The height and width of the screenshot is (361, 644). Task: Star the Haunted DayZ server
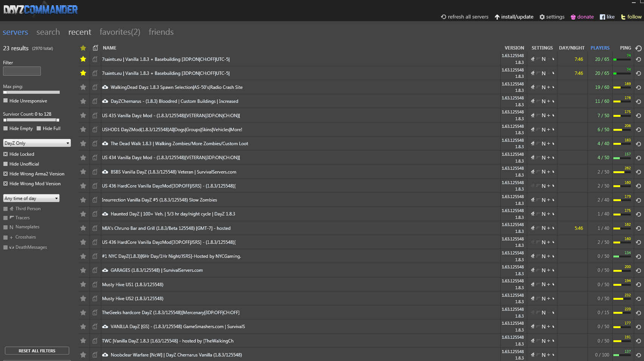[x=83, y=214]
